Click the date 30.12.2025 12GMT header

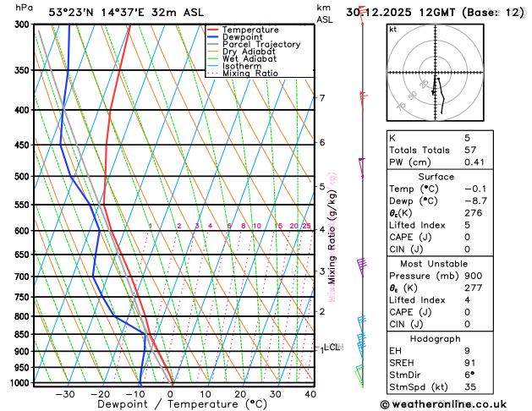[400, 13]
